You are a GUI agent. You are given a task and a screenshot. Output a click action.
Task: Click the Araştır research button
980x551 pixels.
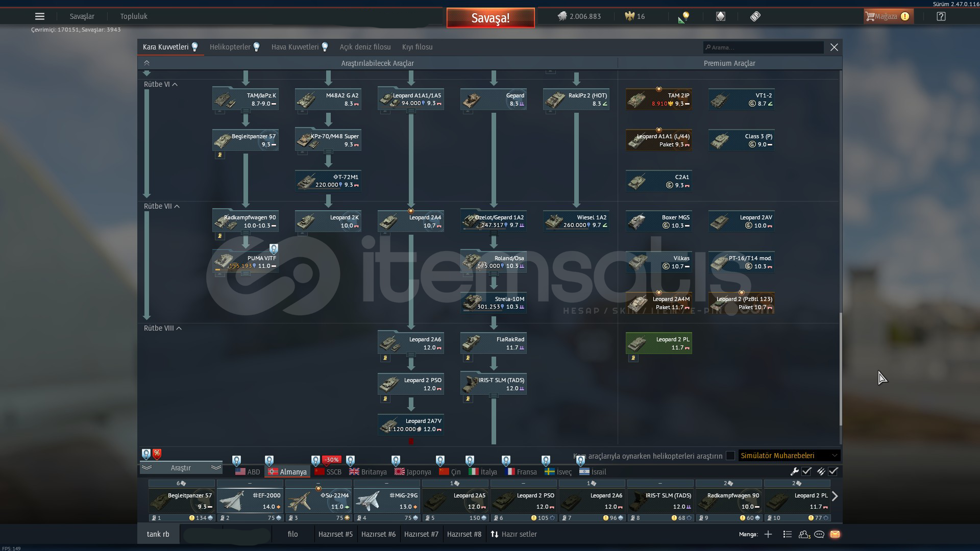(181, 468)
